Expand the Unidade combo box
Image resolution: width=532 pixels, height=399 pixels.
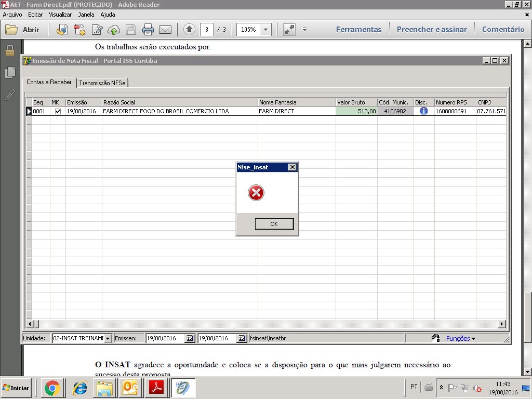coord(108,338)
